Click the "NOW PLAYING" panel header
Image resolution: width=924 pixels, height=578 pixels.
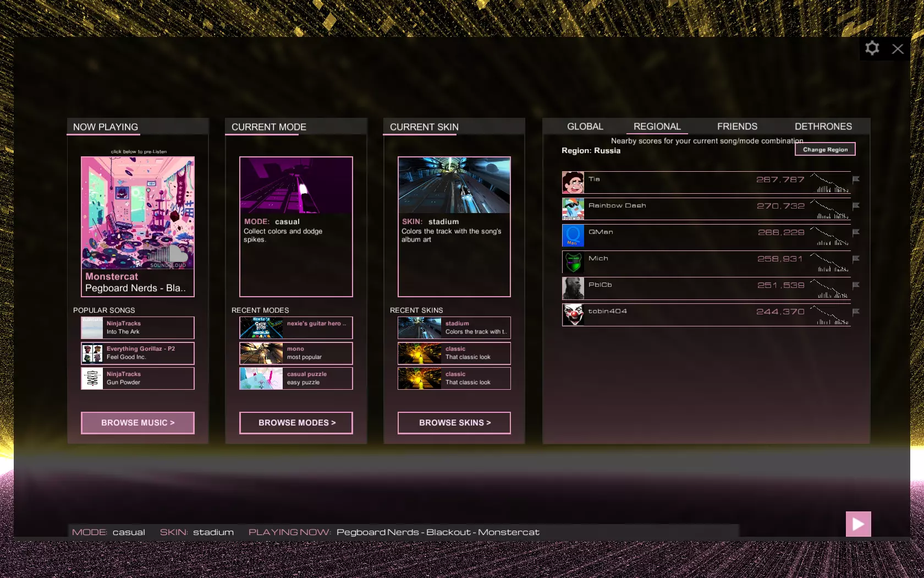point(106,127)
